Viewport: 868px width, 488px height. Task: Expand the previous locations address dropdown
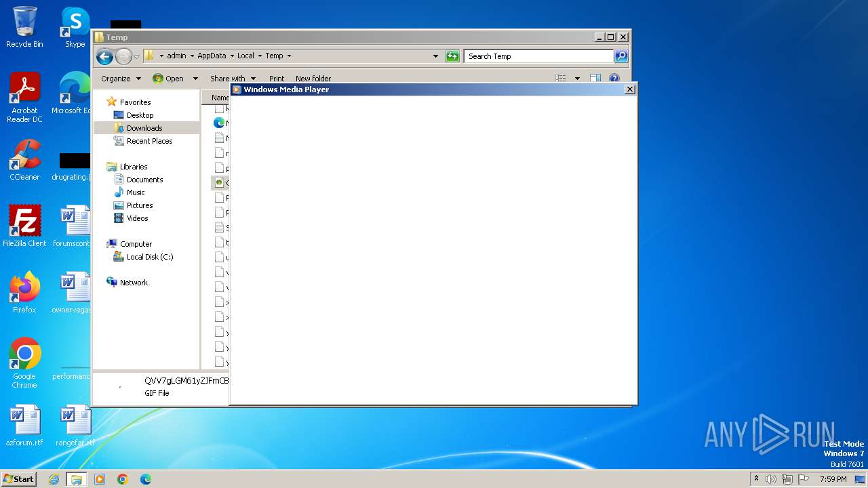(x=435, y=56)
